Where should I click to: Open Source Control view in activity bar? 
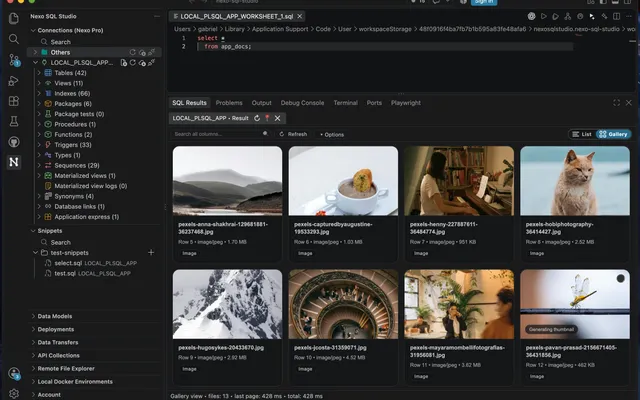[x=13, y=60]
